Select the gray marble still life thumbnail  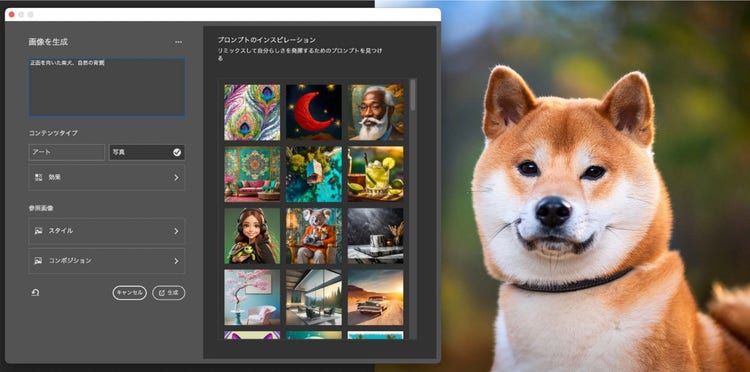pos(375,236)
